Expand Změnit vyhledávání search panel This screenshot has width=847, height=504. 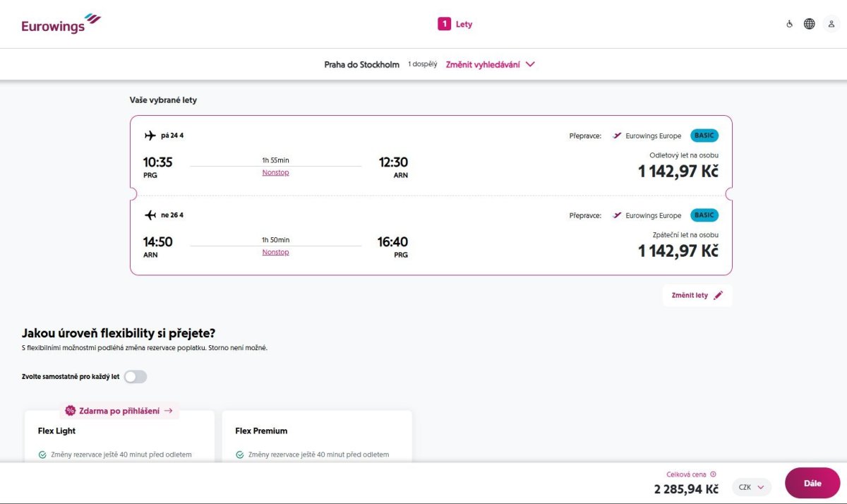coord(490,64)
